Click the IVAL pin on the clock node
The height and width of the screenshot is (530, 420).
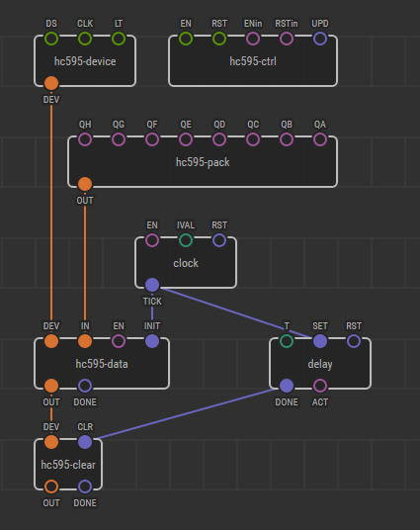point(186,240)
